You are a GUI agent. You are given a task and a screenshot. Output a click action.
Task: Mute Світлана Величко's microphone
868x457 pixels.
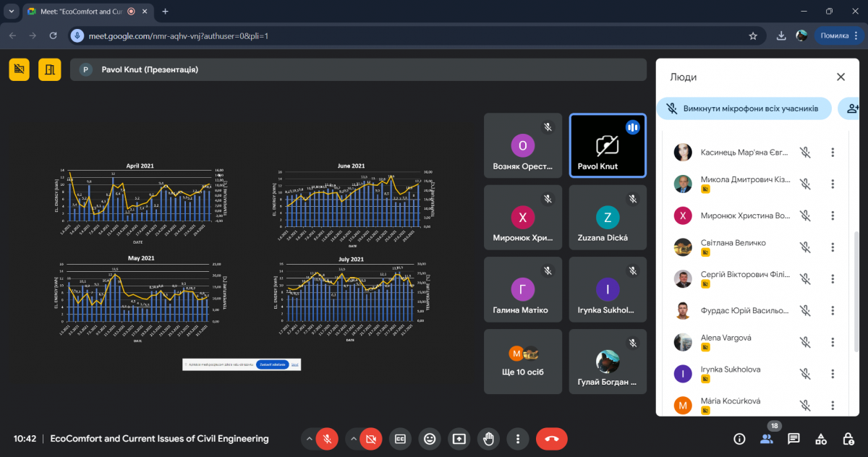click(x=805, y=247)
